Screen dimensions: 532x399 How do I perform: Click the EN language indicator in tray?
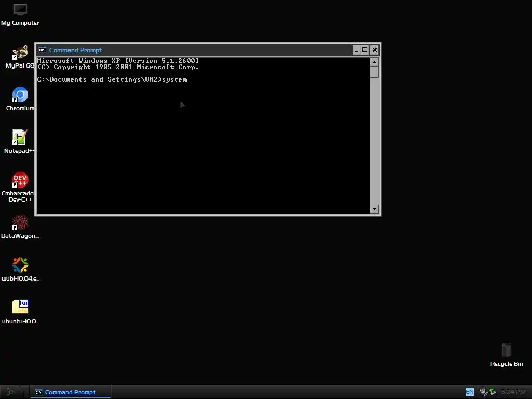(x=469, y=392)
